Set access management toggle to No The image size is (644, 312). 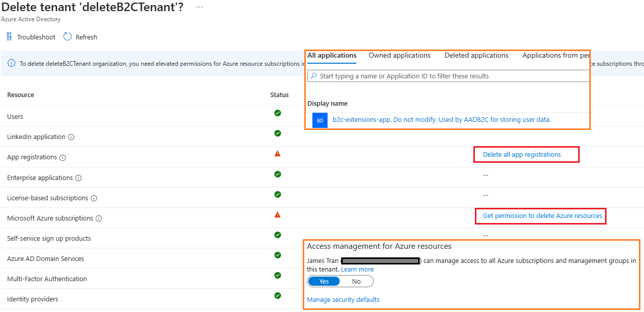coord(356,281)
